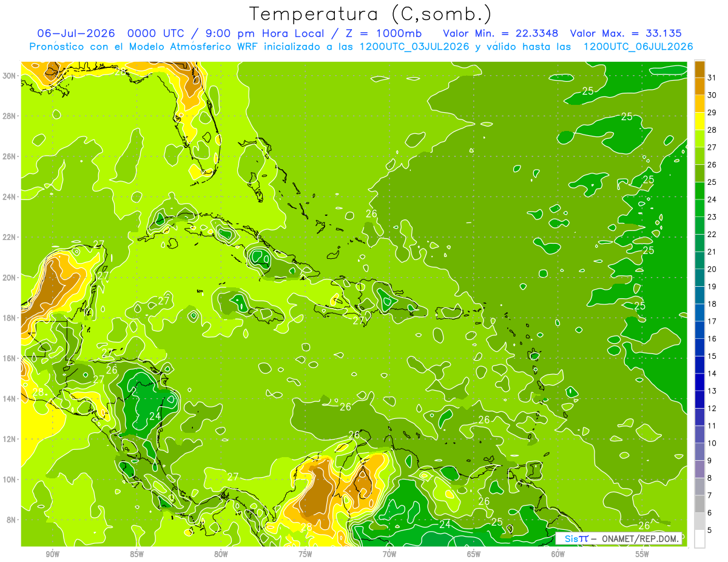
Task: Click the "90W" longitude axis label
Action: [x=53, y=554]
